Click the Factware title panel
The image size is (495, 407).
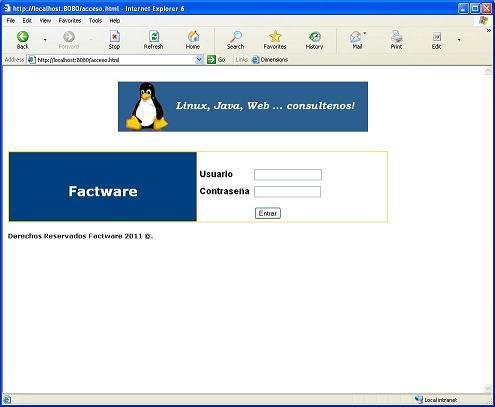click(103, 187)
